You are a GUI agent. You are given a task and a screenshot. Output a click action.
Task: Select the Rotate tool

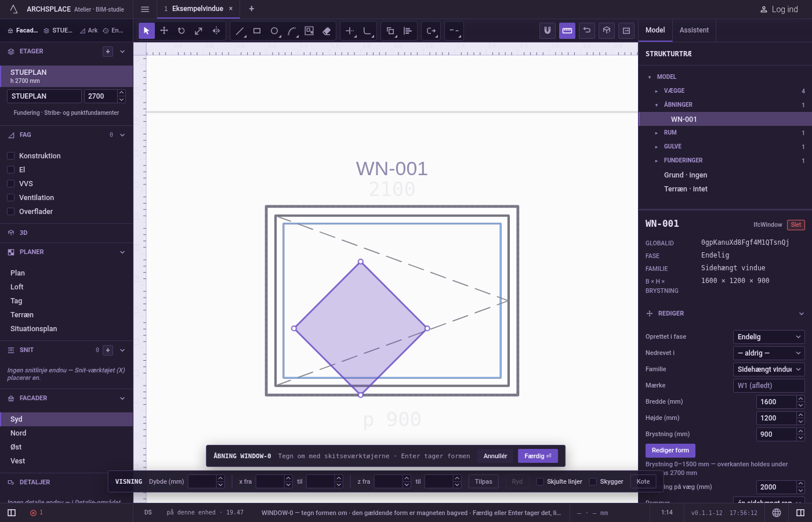click(182, 31)
